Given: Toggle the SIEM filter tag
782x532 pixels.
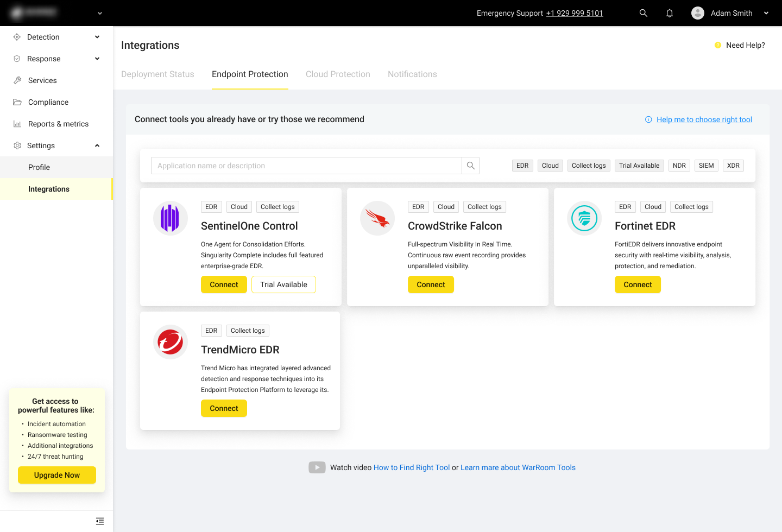Looking at the screenshot, I should [x=707, y=166].
